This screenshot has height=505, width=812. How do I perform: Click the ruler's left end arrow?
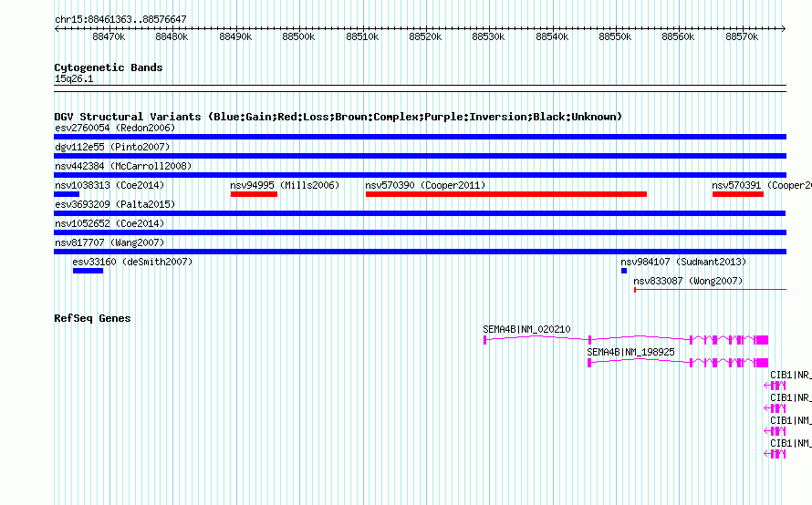click(57, 28)
